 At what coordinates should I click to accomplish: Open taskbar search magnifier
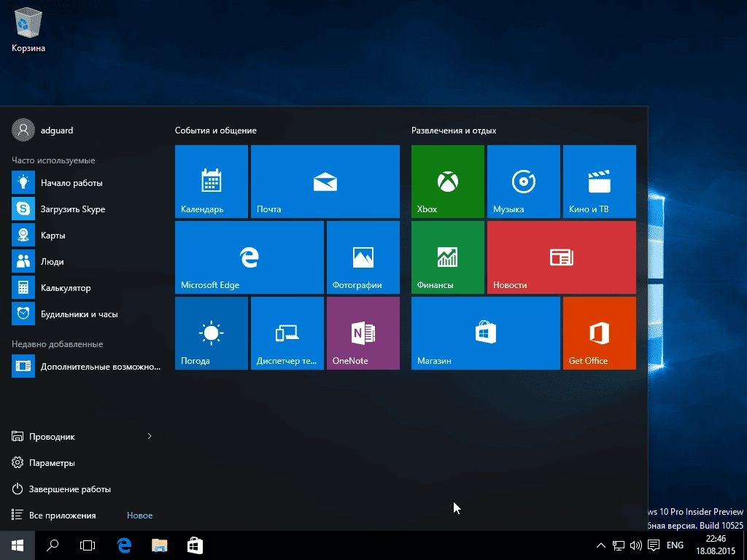coord(53,545)
